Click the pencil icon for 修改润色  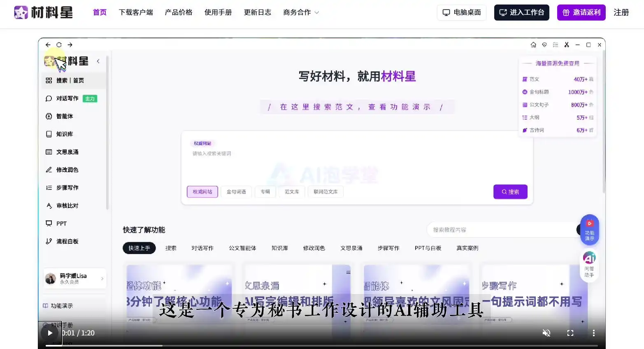pyautogui.click(x=49, y=170)
